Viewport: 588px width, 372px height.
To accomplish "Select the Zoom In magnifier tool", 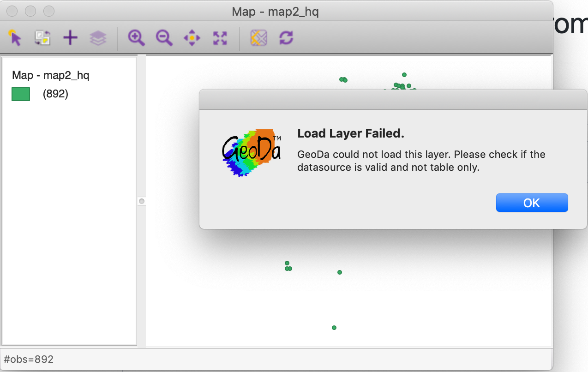I will click(x=136, y=38).
